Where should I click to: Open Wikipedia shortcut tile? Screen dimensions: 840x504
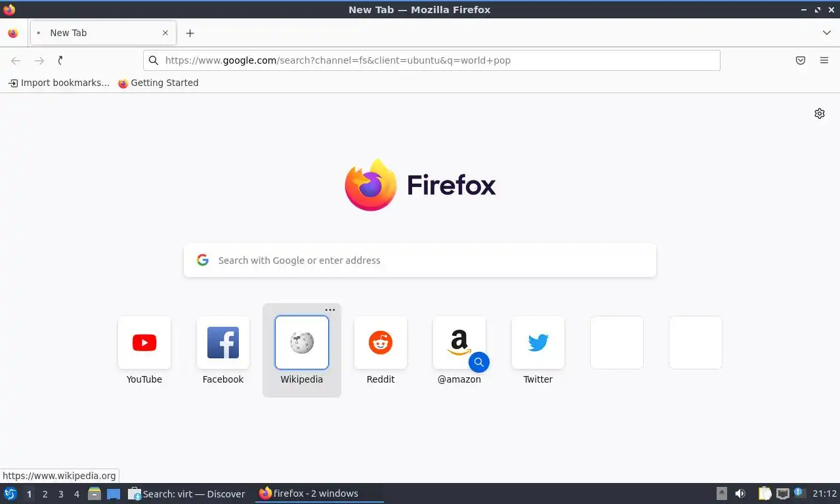302,343
